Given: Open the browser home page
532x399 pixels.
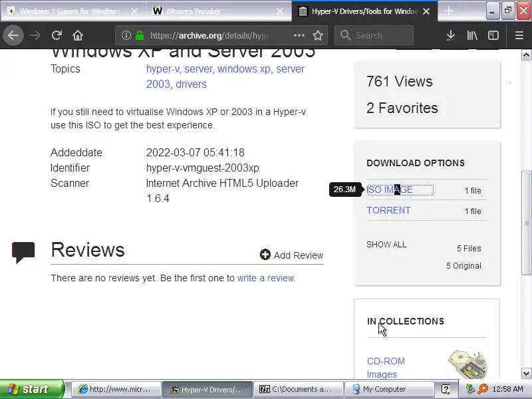Looking at the screenshot, I should point(78,35).
